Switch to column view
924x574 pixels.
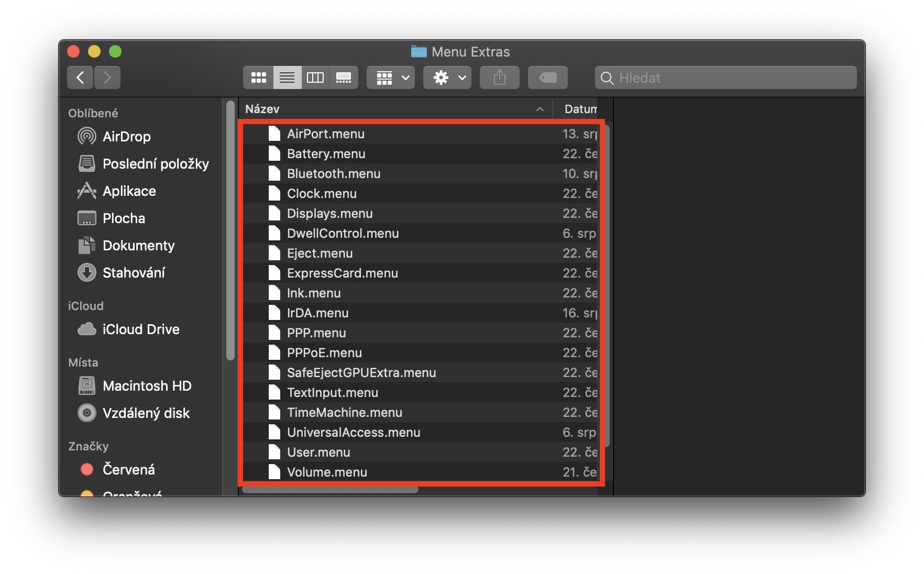(315, 78)
